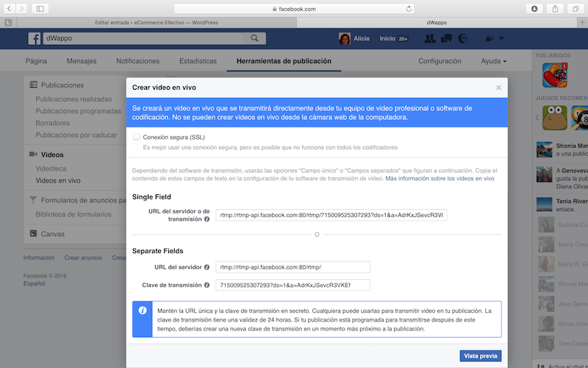Select the Clave de transmisión input field
This screenshot has height=368, width=588.
tap(293, 285)
